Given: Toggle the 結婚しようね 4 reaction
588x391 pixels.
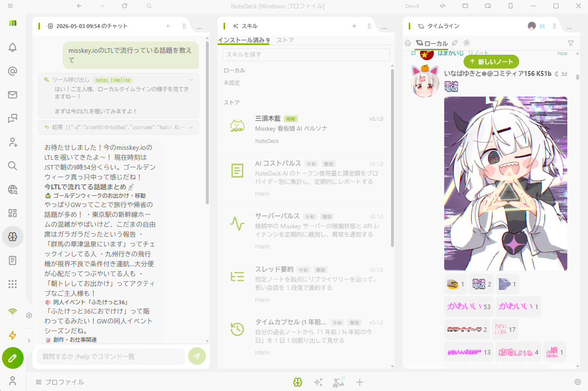Looking at the screenshot, I should 518,352.
